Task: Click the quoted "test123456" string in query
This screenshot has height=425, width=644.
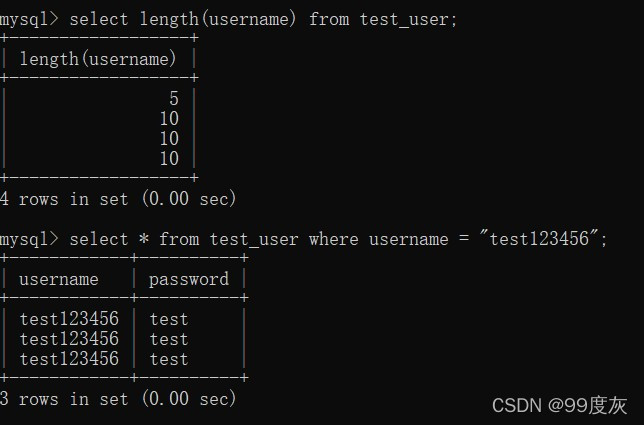Action: [x=539, y=238]
